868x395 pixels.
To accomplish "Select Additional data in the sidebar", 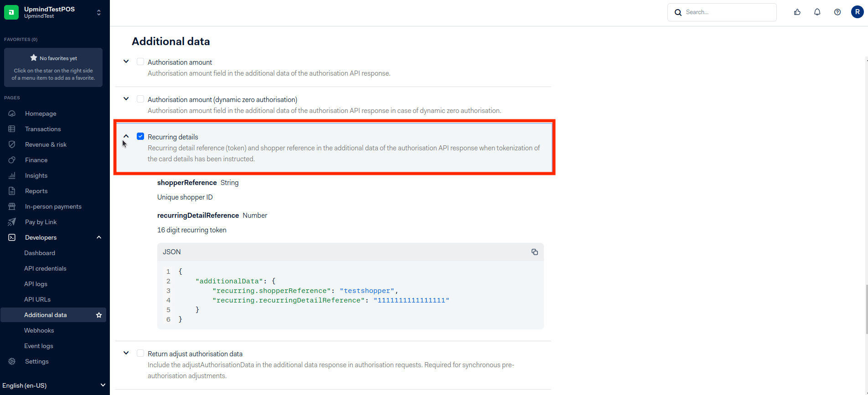I will pos(53,315).
